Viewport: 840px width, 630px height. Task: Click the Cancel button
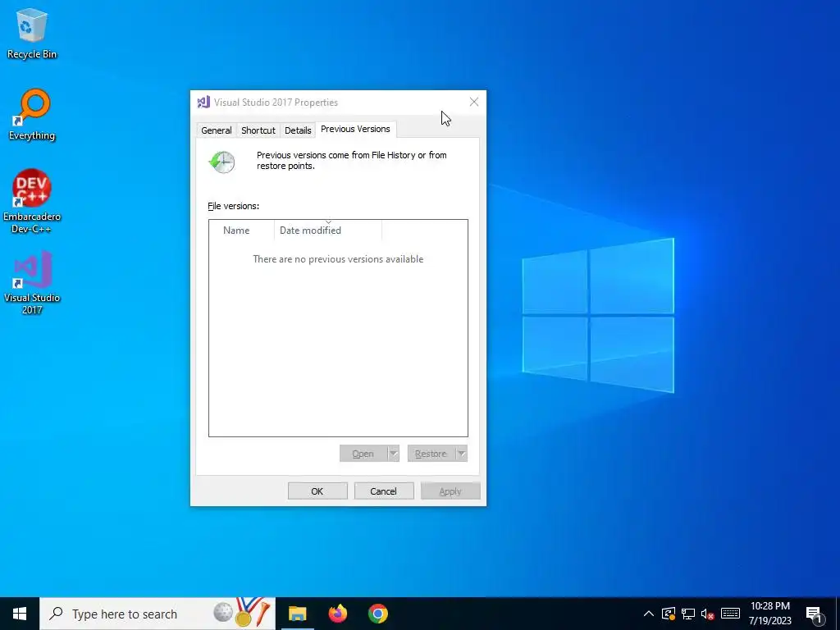coord(384,491)
